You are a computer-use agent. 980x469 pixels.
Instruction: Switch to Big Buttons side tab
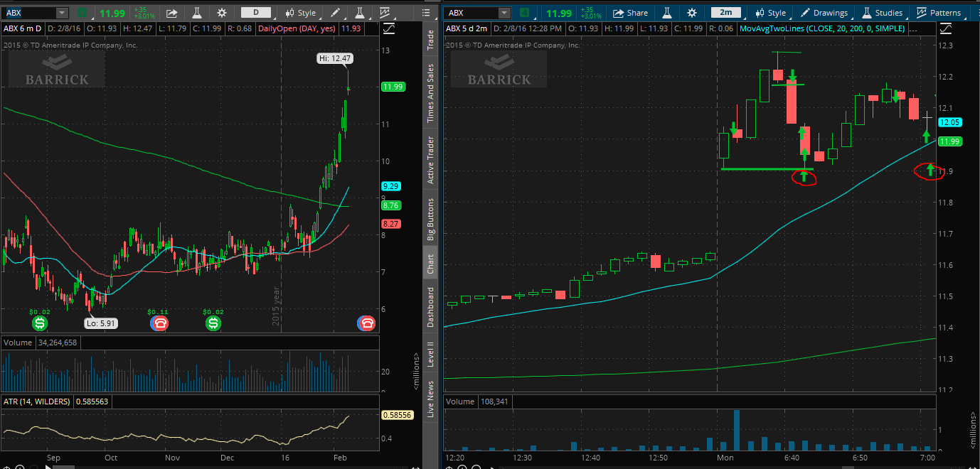(x=430, y=217)
